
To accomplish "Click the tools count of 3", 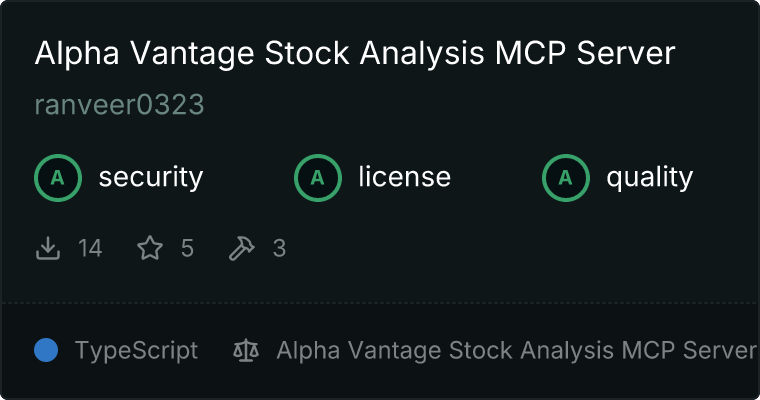I will (x=279, y=248).
